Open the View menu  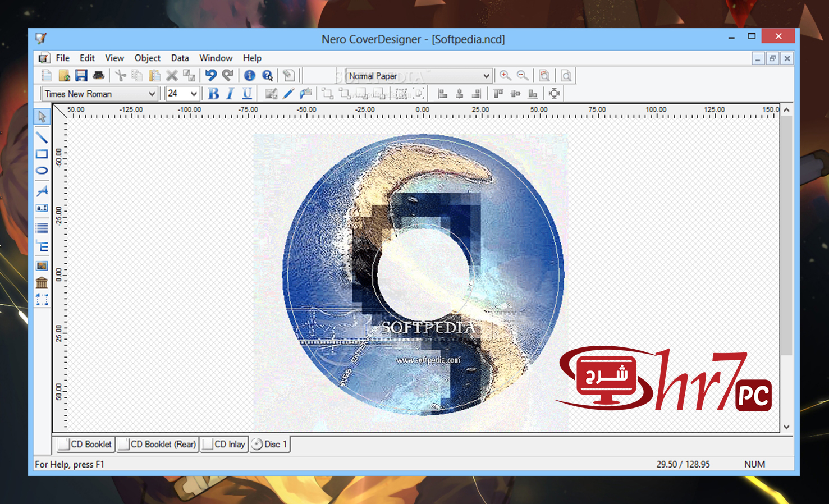(114, 58)
